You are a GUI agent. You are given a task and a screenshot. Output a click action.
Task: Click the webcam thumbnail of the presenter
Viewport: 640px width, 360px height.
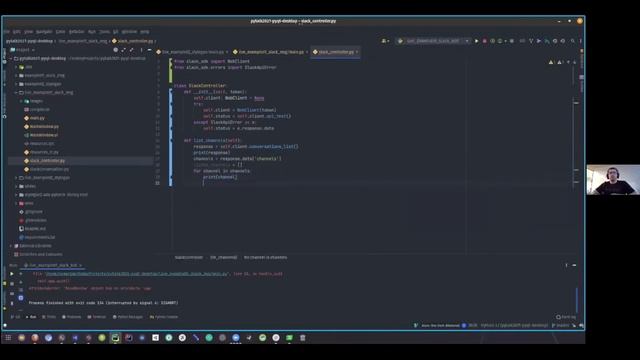pos(613,180)
